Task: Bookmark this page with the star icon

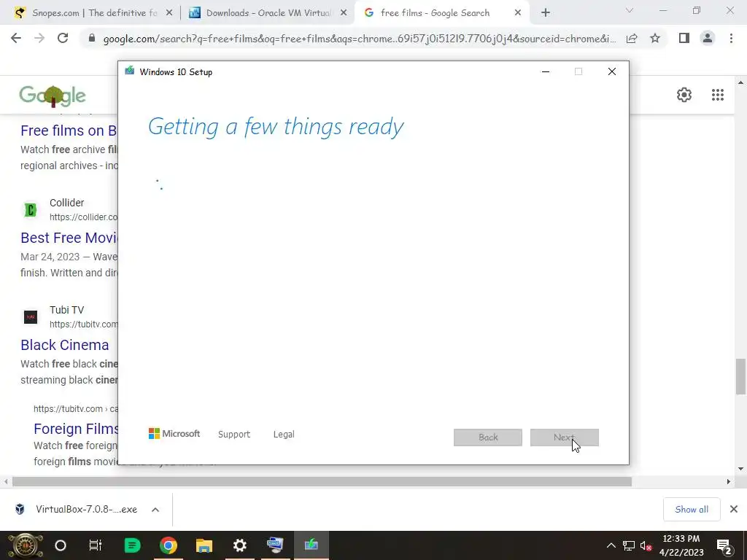Action: pyautogui.click(x=655, y=38)
